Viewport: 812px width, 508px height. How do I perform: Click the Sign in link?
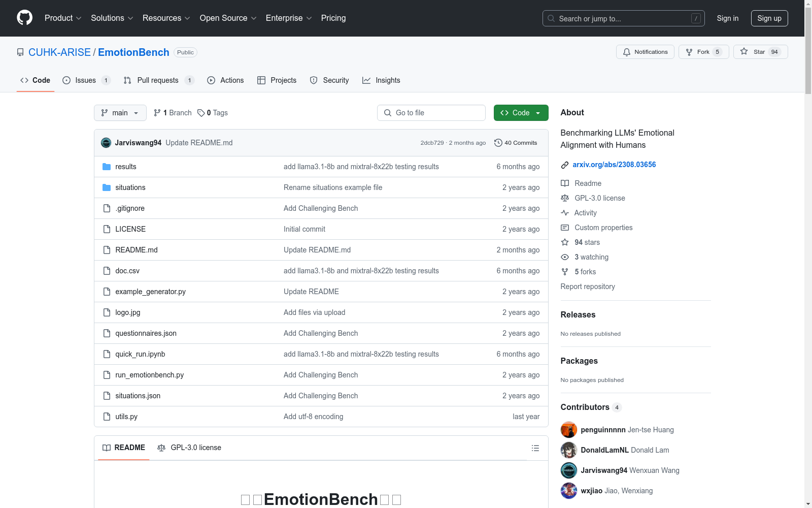(728, 18)
